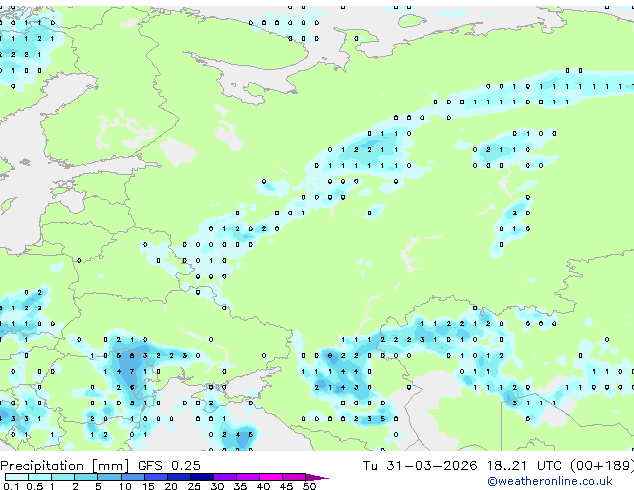Select the 30–35 mm purple legend swatch

pos(225,477)
